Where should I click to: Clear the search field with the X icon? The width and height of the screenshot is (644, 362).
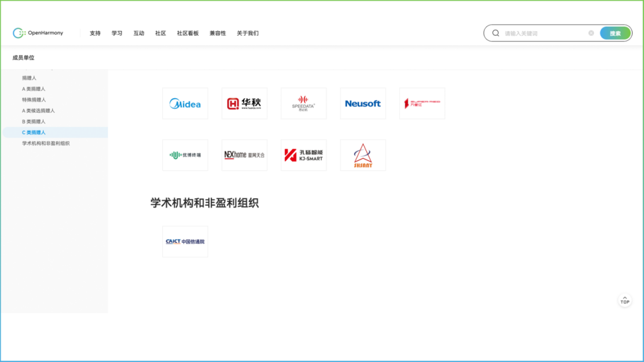pos(591,33)
